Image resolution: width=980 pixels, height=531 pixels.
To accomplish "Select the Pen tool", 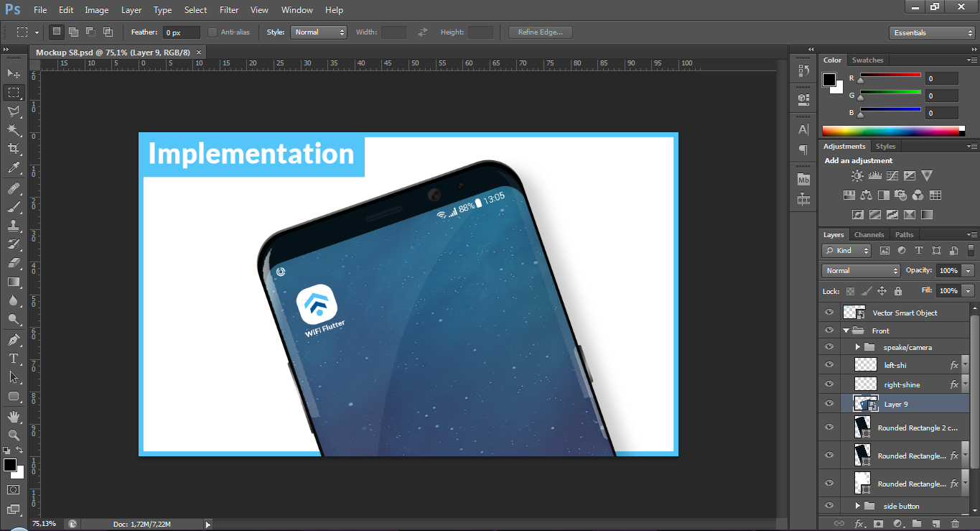I will click(x=14, y=339).
